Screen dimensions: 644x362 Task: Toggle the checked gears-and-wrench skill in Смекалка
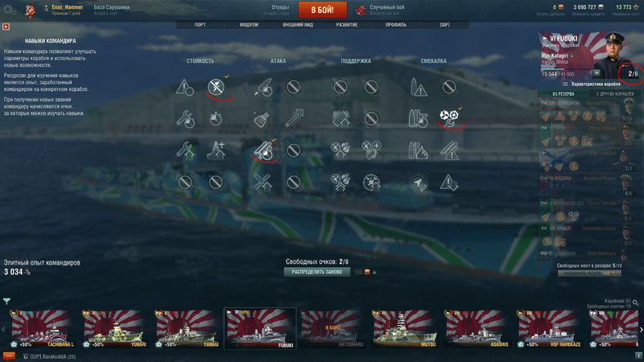click(x=449, y=116)
